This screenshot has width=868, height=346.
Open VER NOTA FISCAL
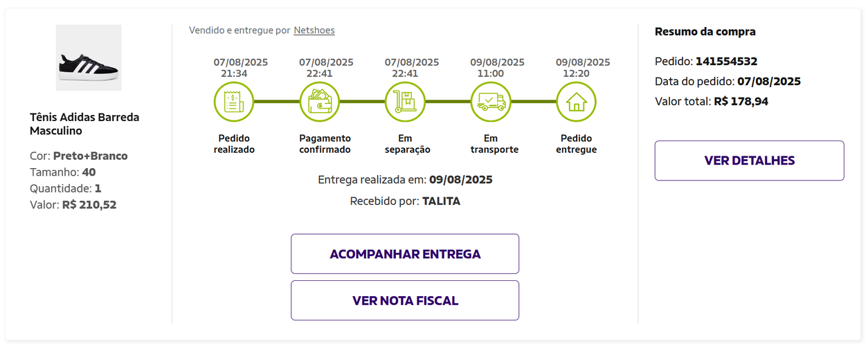point(405,300)
